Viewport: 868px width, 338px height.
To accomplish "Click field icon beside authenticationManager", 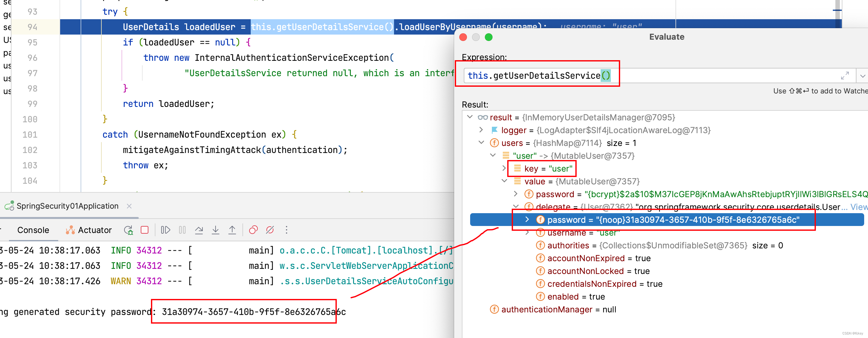I will point(494,309).
